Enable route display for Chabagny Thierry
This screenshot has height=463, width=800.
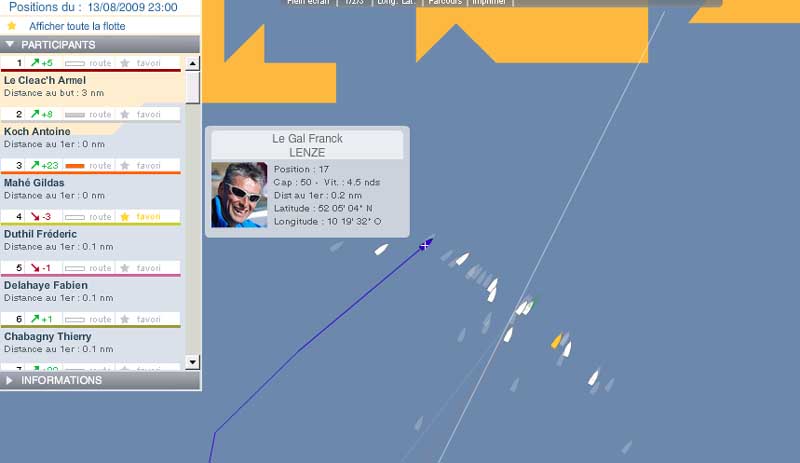tap(88, 319)
